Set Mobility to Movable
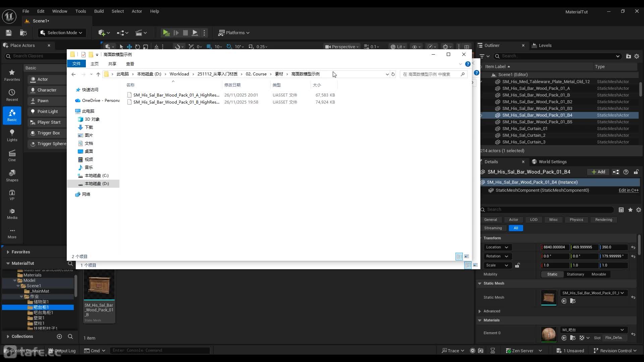The image size is (644, 362). click(598, 274)
